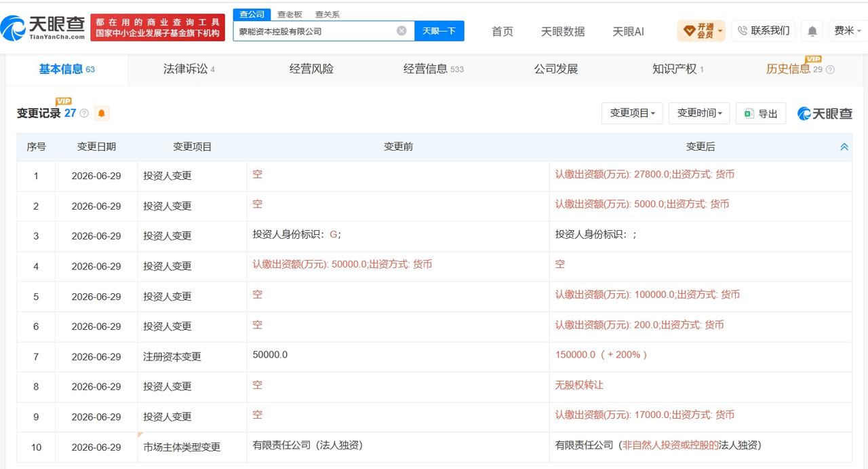Switch to the 经营风险 tab
This screenshot has height=469, width=868.
click(x=311, y=69)
